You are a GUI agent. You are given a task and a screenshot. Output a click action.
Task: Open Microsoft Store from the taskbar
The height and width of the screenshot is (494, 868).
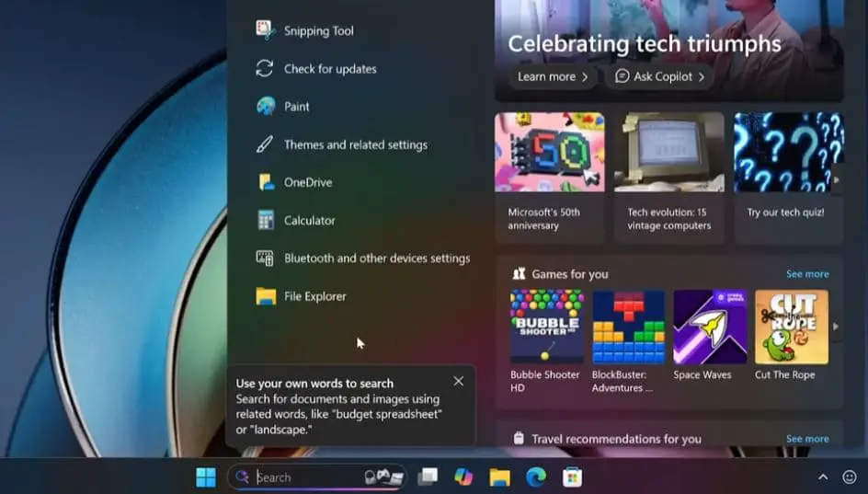point(572,477)
